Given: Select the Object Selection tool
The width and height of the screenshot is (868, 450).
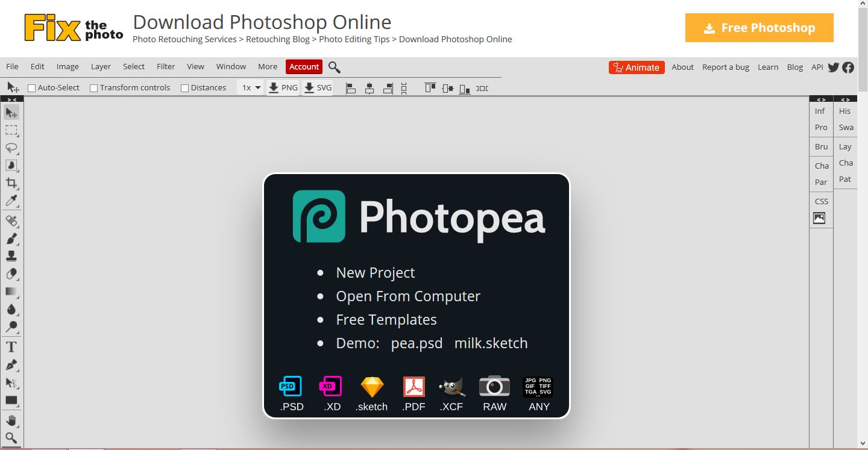Looking at the screenshot, I should (x=11, y=165).
